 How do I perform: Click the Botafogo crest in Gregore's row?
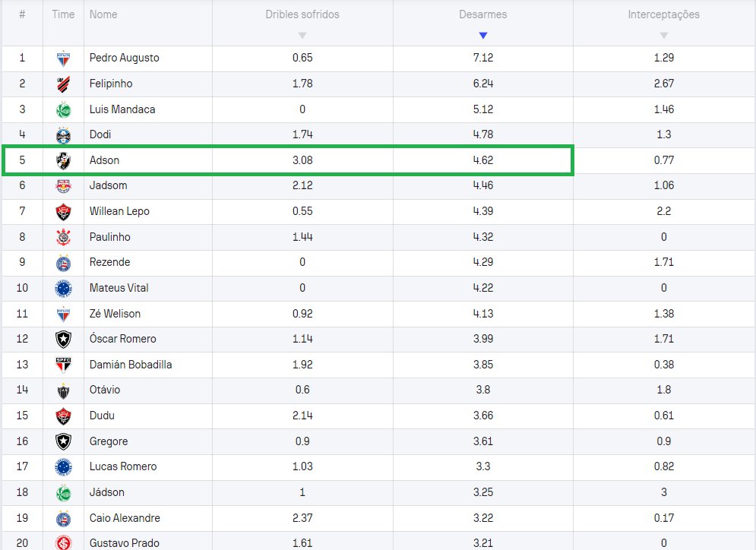point(64,442)
